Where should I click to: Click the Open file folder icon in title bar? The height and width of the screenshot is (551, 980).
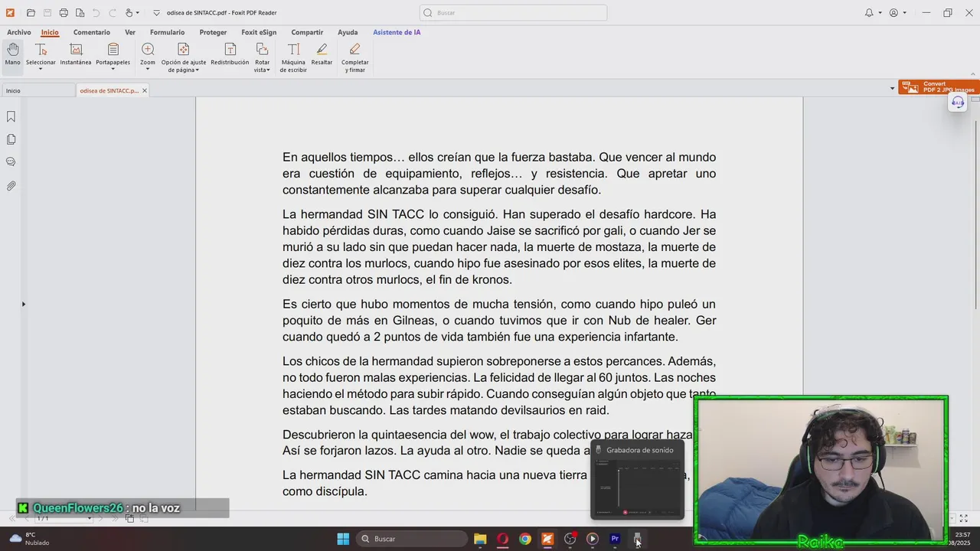31,13
